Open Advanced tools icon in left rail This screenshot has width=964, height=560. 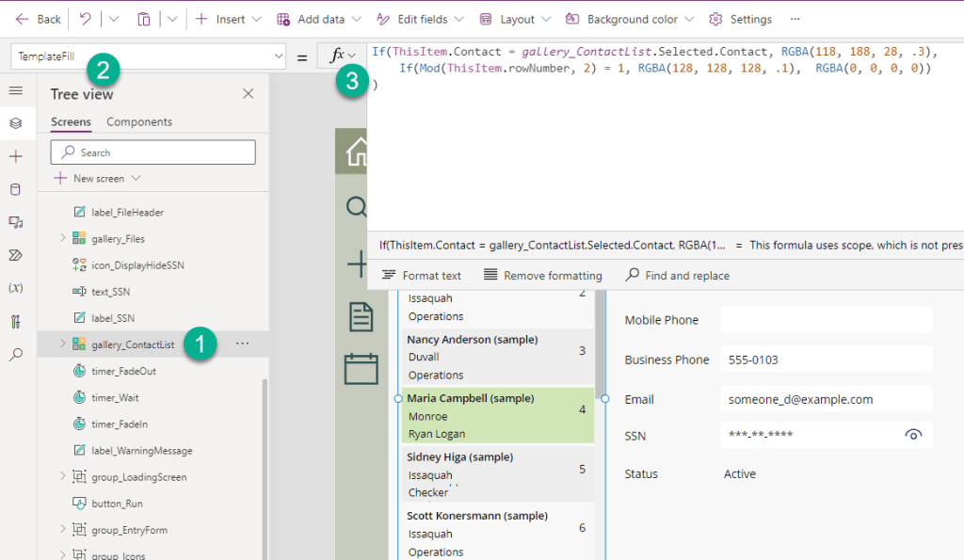(16, 321)
